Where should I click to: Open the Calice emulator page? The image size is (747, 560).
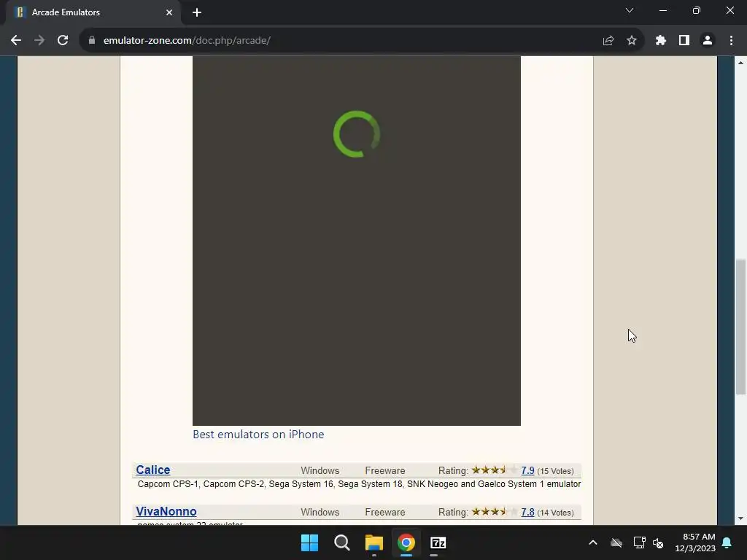(153, 470)
